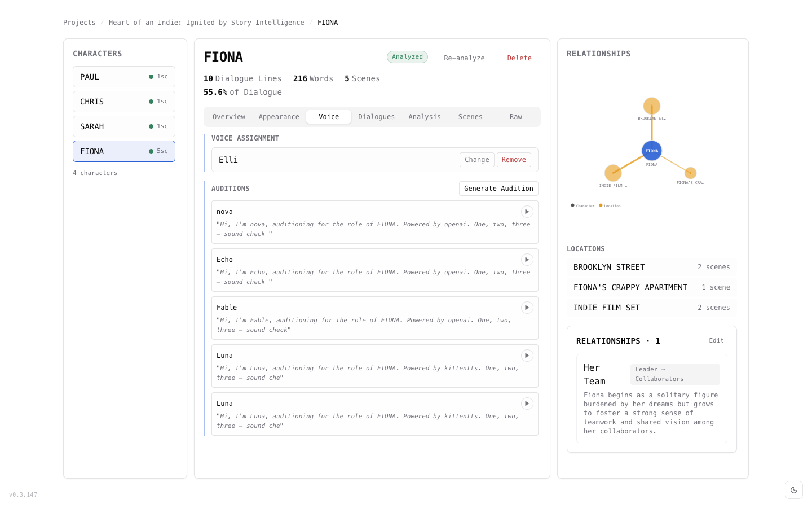Click Fiona's Crappy Apartment graph node

(690, 173)
